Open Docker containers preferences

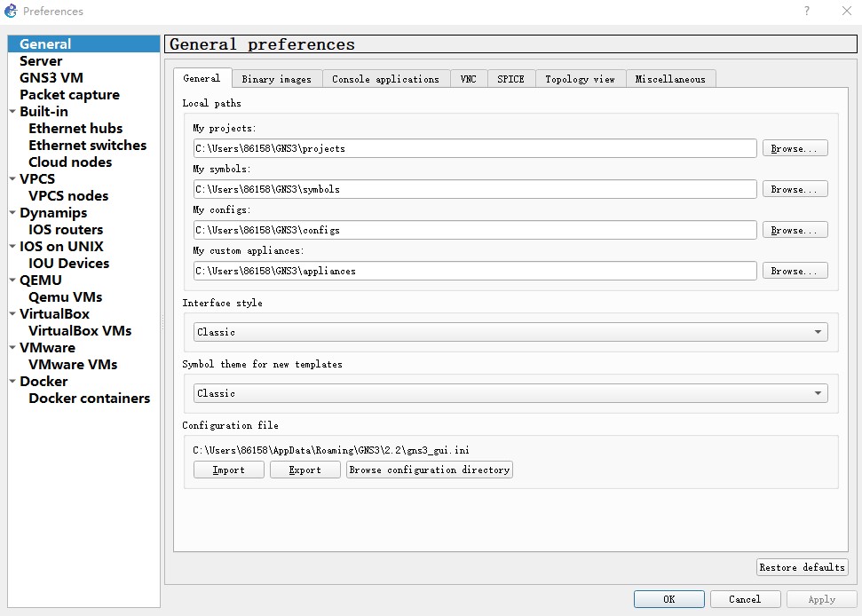point(89,399)
